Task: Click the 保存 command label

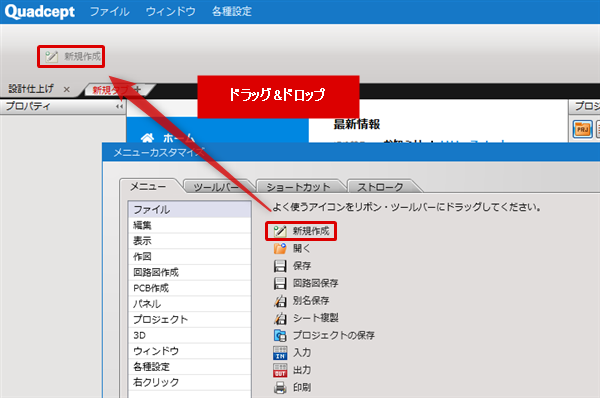Action: click(302, 266)
